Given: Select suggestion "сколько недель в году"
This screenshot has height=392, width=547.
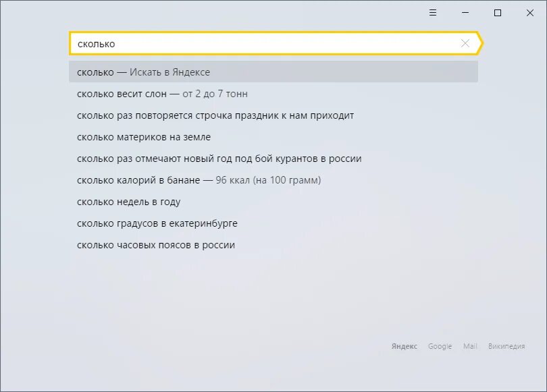Looking at the screenshot, I should point(273,202).
